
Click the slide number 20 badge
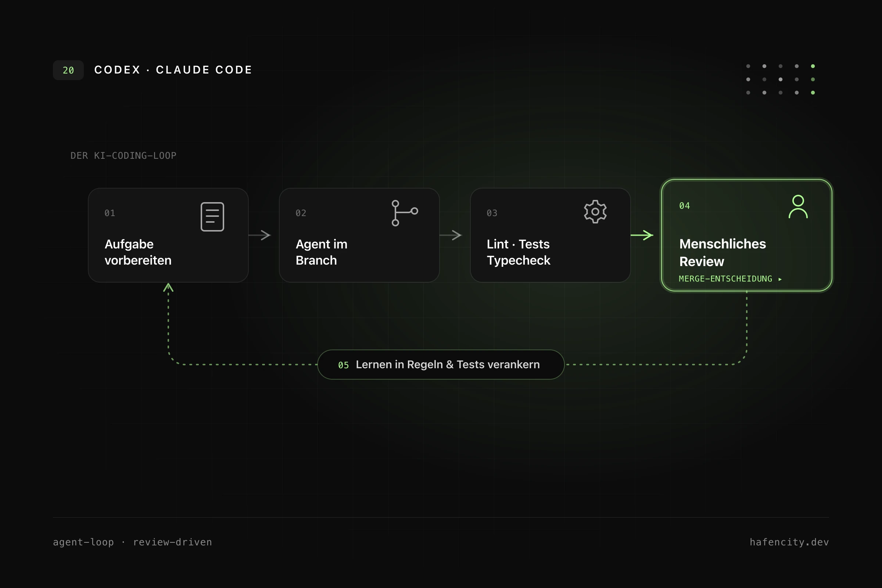[68, 70]
